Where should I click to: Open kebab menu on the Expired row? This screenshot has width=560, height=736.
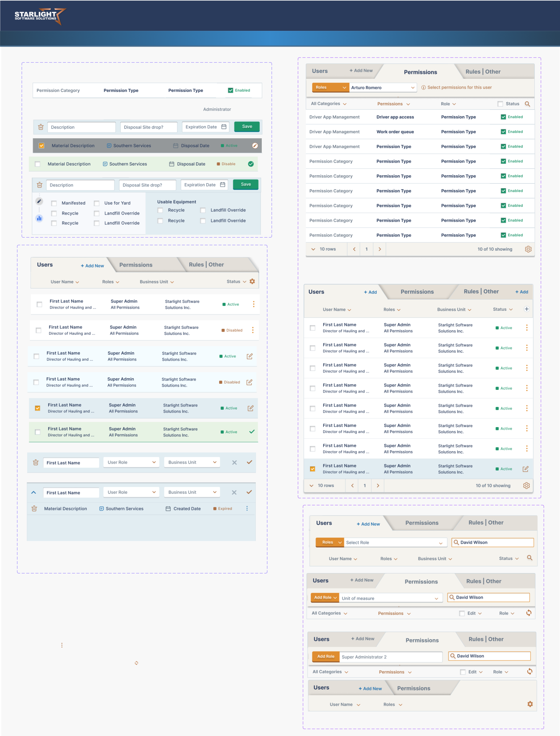coord(247,508)
